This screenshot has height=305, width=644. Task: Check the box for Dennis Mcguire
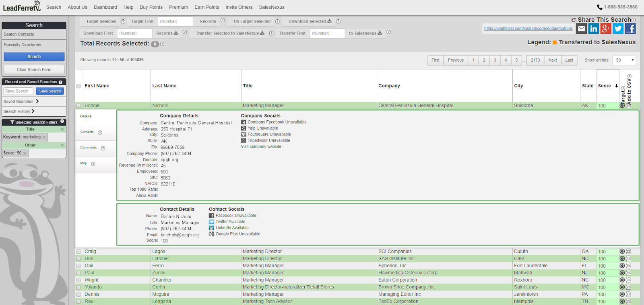click(x=78, y=295)
